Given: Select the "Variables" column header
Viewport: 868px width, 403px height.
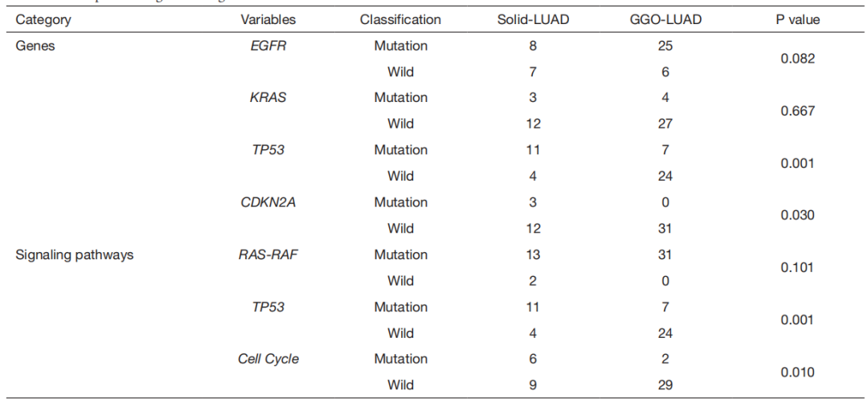Looking at the screenshot, I should point(268,19).
